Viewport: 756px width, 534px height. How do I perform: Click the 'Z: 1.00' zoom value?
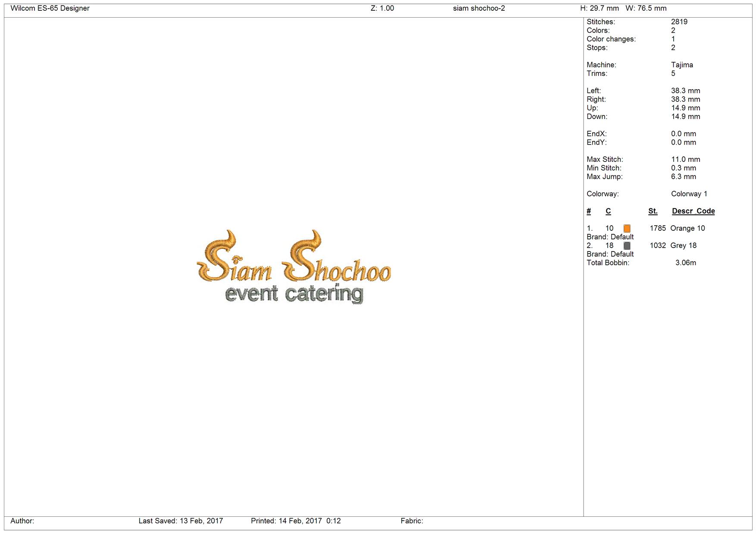[382, 8]
